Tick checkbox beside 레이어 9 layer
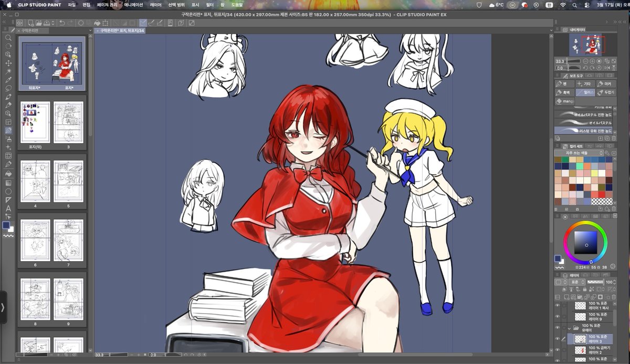The image size is (630, 364). click(x=564, y=316)
